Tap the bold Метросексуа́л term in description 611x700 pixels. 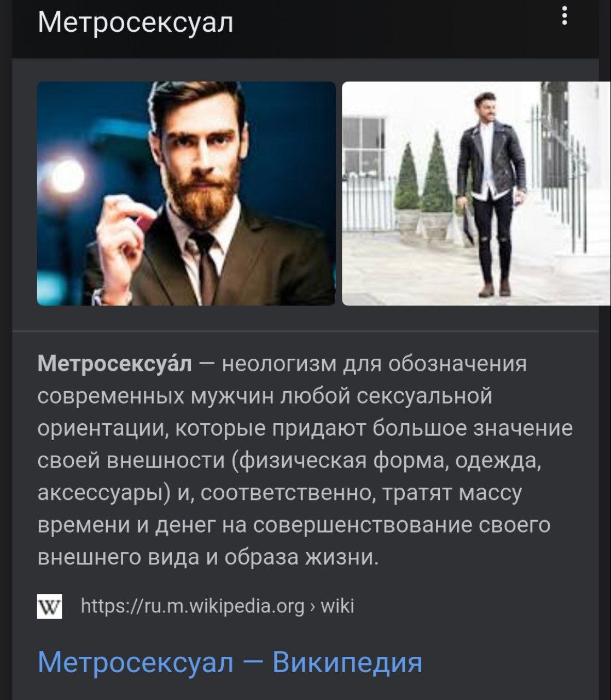click(x=115, y=362)
